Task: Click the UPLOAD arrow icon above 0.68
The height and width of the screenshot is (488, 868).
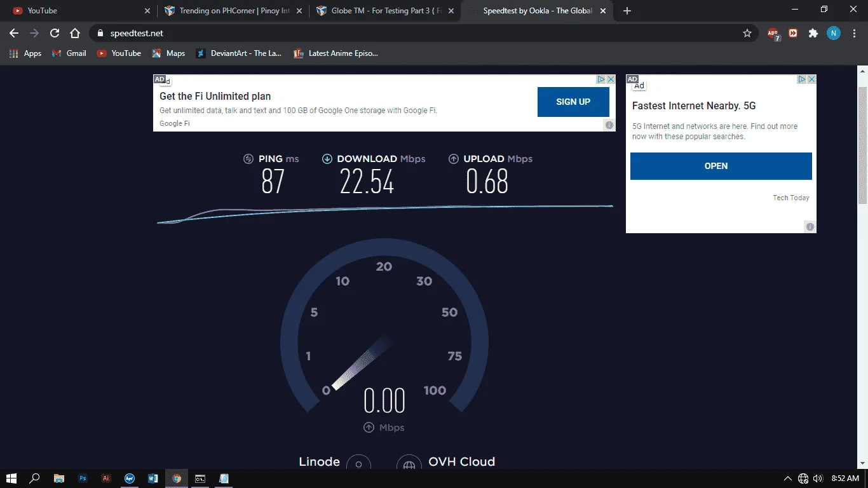Action: 454,159
